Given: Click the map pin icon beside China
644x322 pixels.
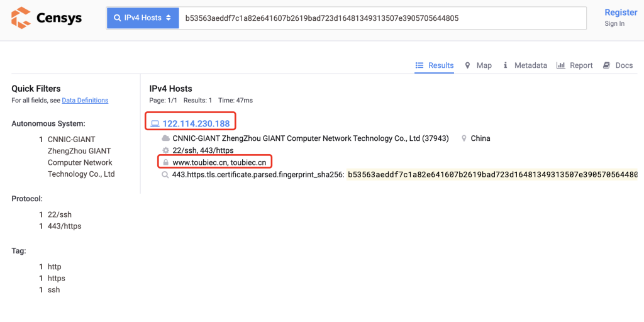Looking at the screenshot, I should point(464,138).
